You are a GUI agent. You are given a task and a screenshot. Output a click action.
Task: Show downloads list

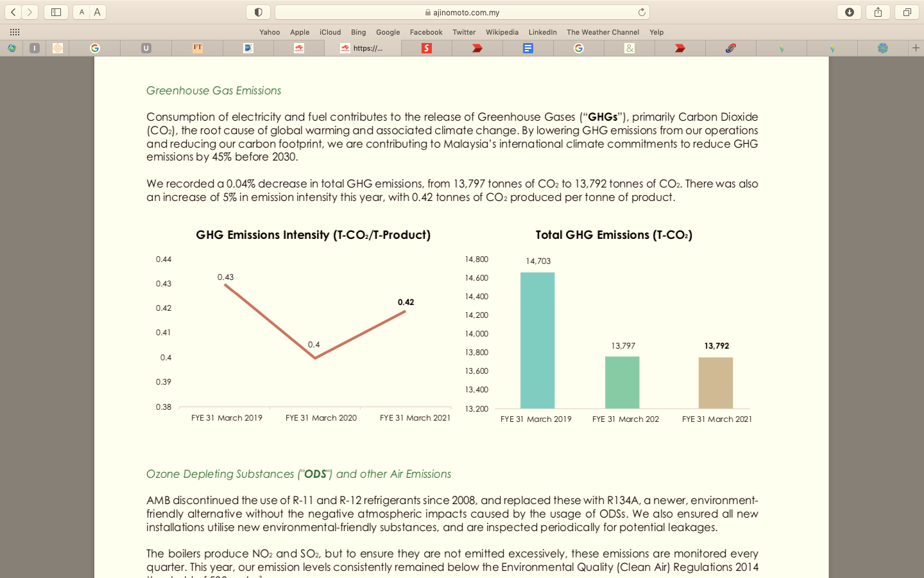click(849, 12)
